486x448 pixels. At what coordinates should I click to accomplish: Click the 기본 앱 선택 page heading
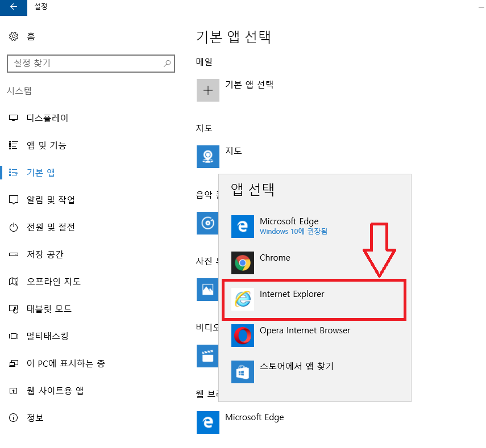[234, 37]
